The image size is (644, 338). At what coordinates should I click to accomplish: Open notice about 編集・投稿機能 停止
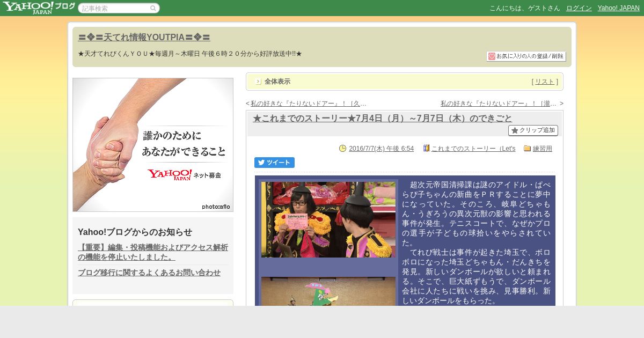pyautogui.click(x=153, y=252)
